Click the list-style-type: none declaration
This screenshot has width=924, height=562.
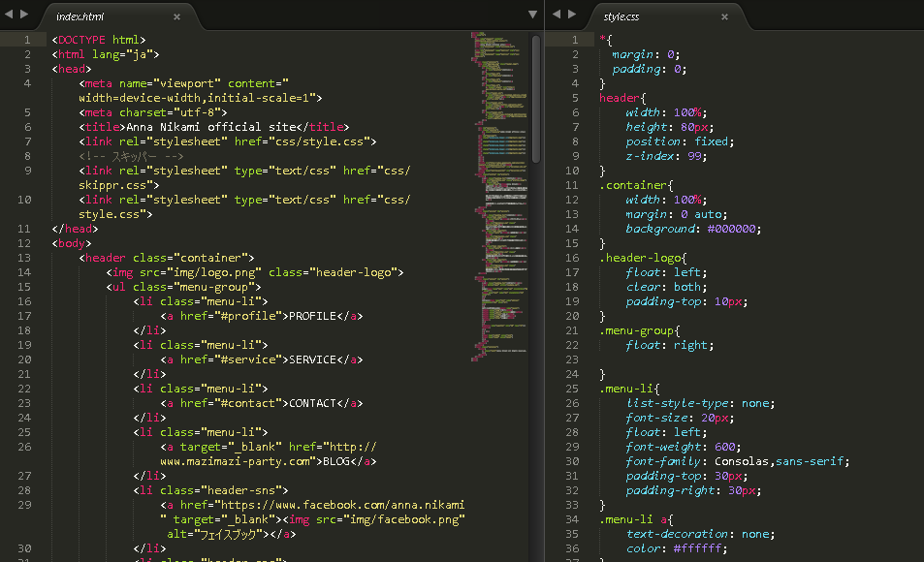point(701,403)
